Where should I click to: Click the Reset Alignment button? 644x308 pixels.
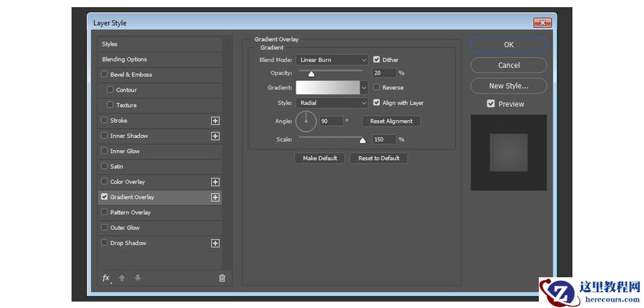(391, 121)
